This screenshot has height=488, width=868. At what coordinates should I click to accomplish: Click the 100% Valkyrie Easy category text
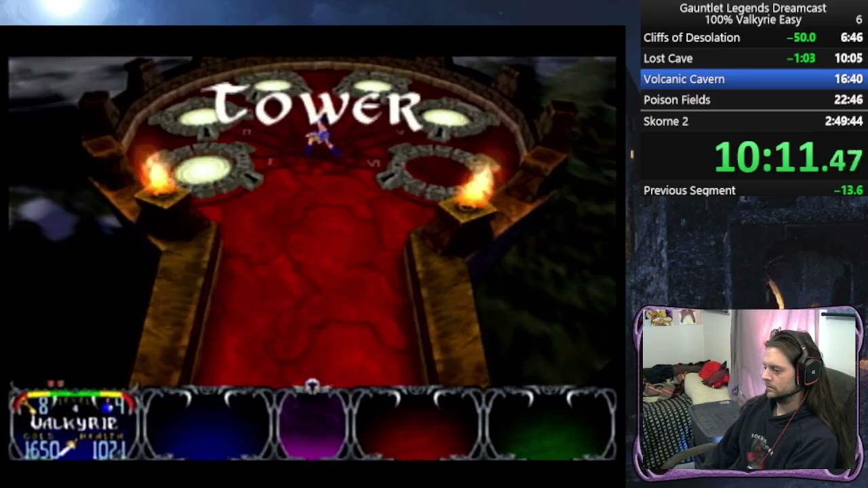[753, 20]
